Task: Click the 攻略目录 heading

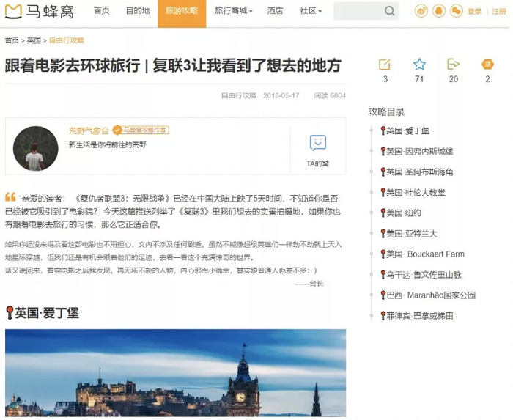Action: tap(386, 112)
